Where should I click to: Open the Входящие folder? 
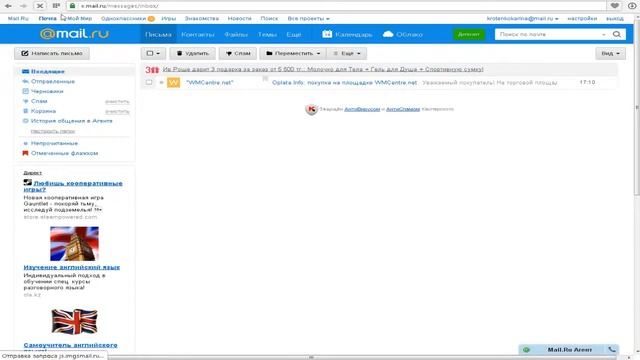47,71
